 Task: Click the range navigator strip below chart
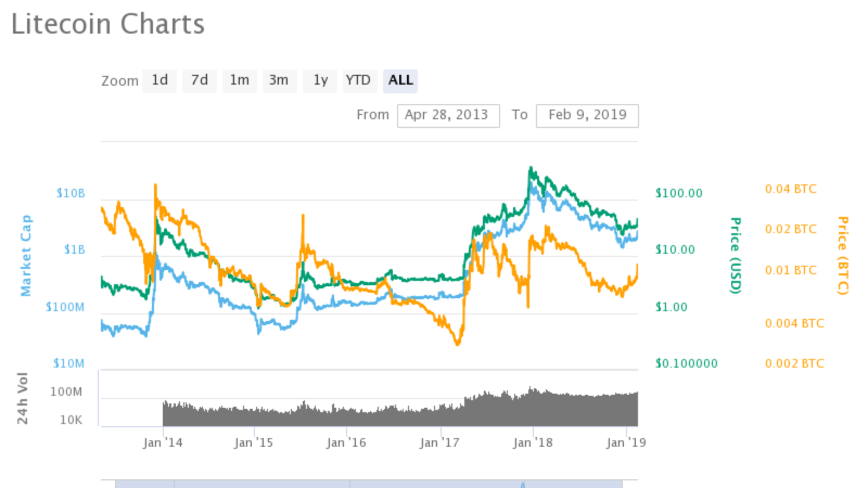[369, 484]
